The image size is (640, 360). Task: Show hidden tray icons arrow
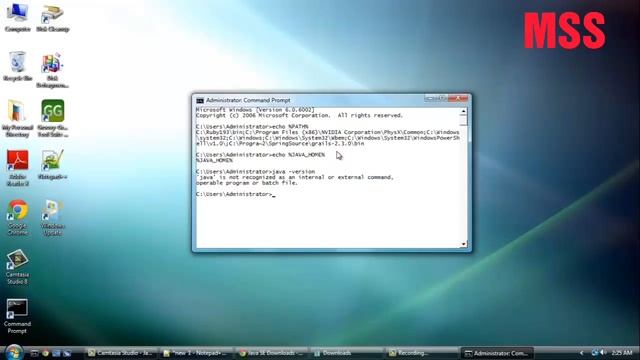coord(582,353)
